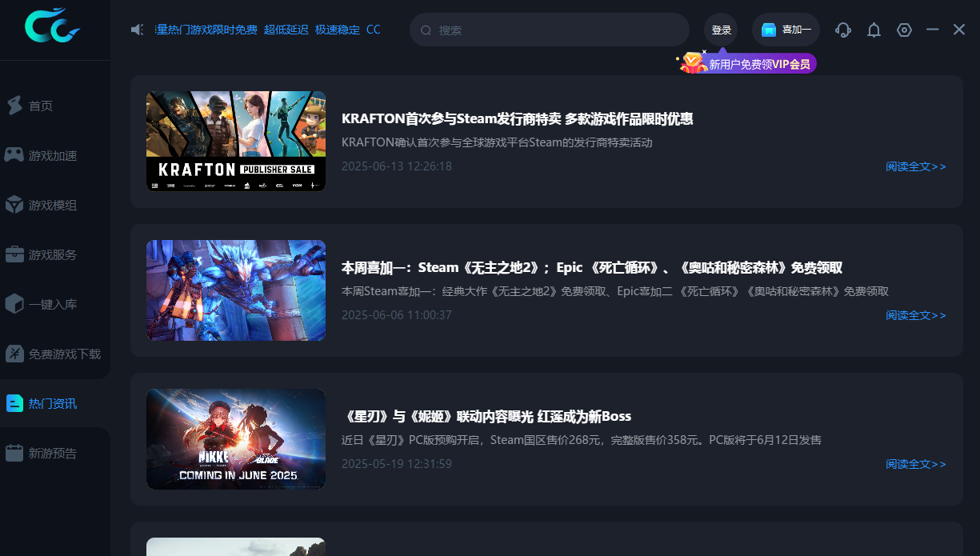Open the 游戏服务 sidebar item

[53, 254]
